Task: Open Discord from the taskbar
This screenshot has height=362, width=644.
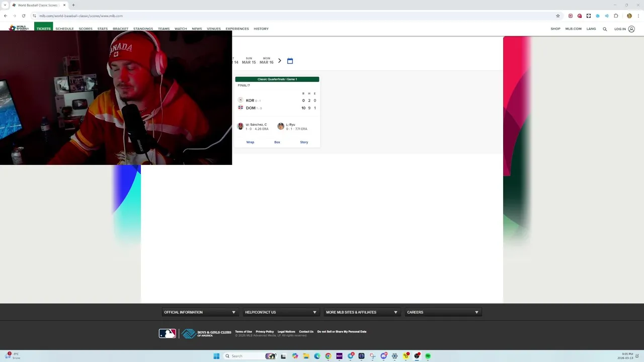Action: pos(383,356)
